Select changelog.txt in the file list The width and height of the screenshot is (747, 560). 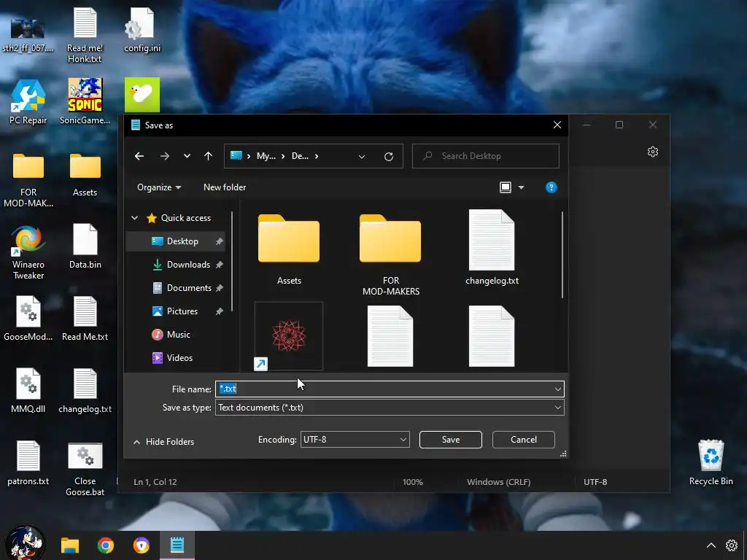click(x=492, y=249)
